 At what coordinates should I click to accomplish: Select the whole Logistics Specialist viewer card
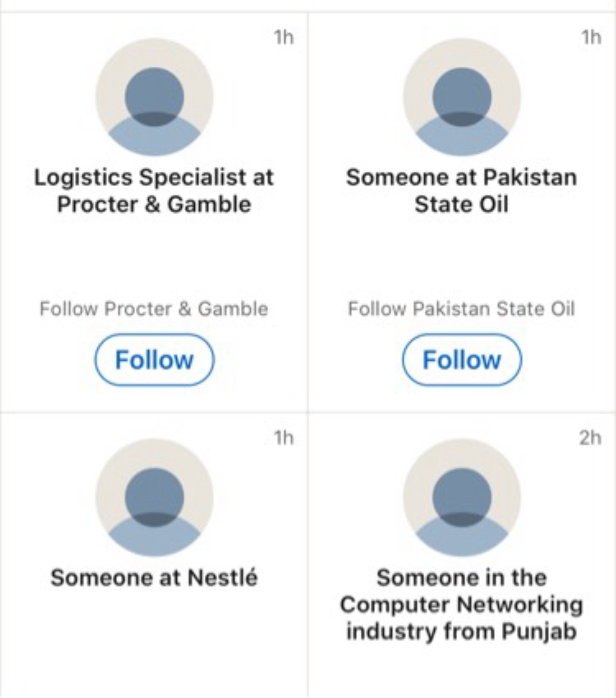click(154, 212)
